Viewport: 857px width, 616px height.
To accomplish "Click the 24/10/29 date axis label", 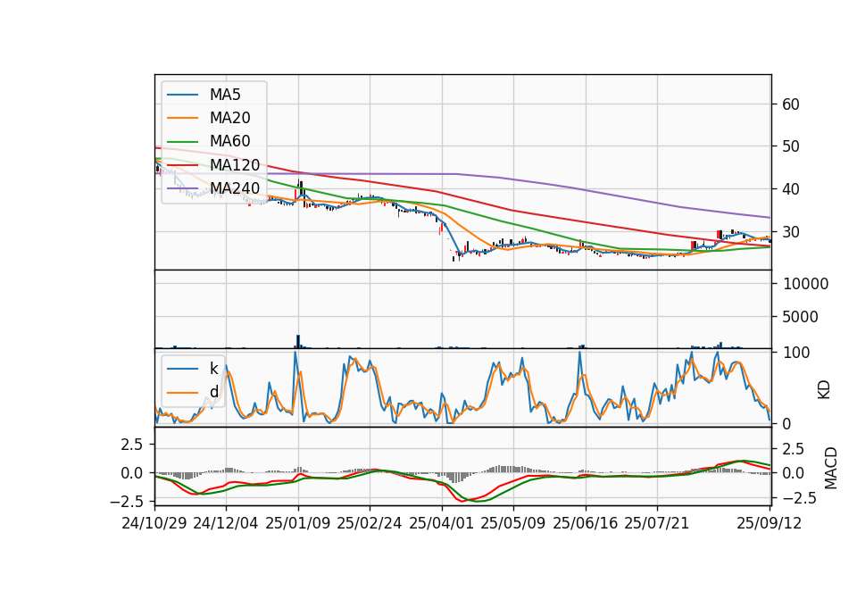I will (154, 523).
